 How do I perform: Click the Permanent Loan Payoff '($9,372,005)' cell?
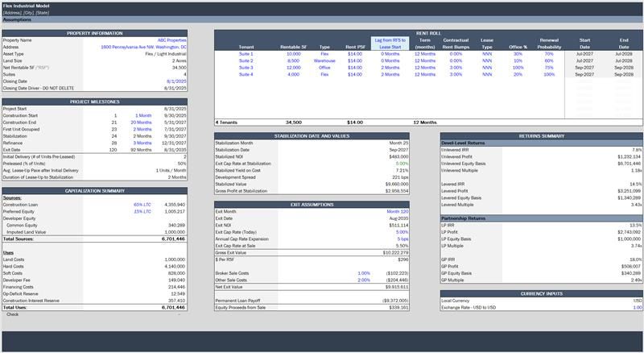coord(395,301)
